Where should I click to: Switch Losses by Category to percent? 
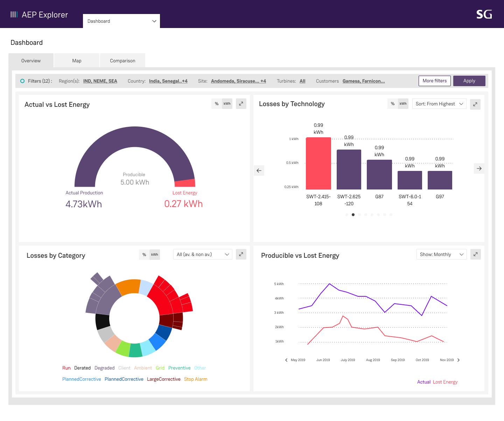click(x=144, y=255)
